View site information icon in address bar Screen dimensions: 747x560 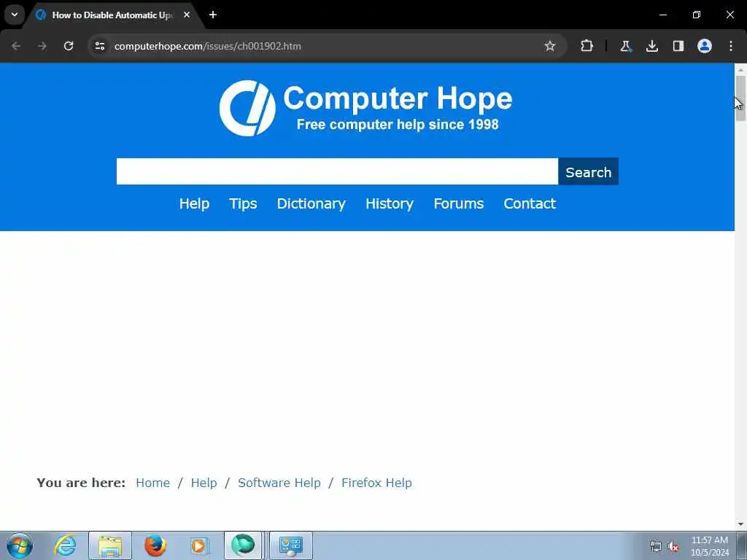coord(99,46)
